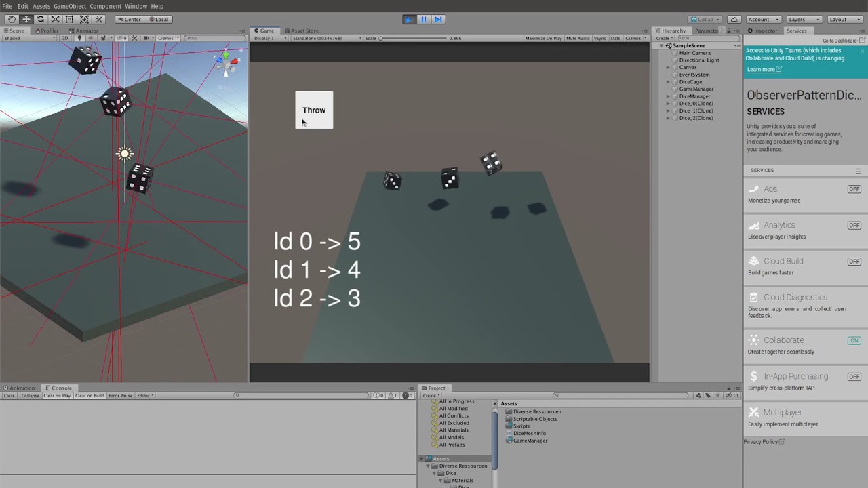Select Main Camera in hierarchy

[x=695, y=53]
